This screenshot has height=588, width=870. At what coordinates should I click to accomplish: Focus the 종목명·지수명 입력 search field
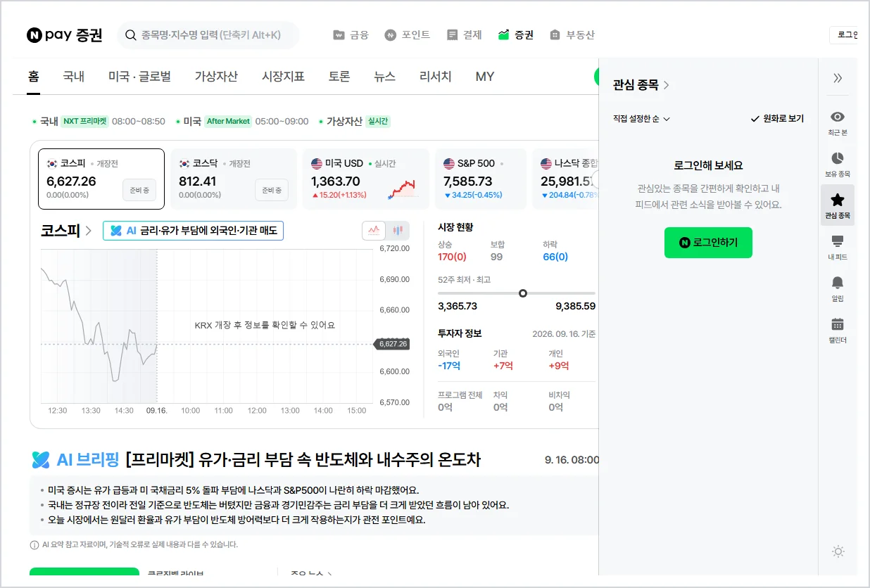208,34
